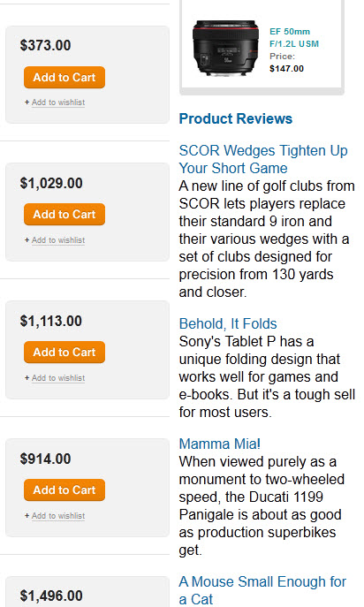
Task: Click the $1,113.00 price label
Action: (50, 321)
